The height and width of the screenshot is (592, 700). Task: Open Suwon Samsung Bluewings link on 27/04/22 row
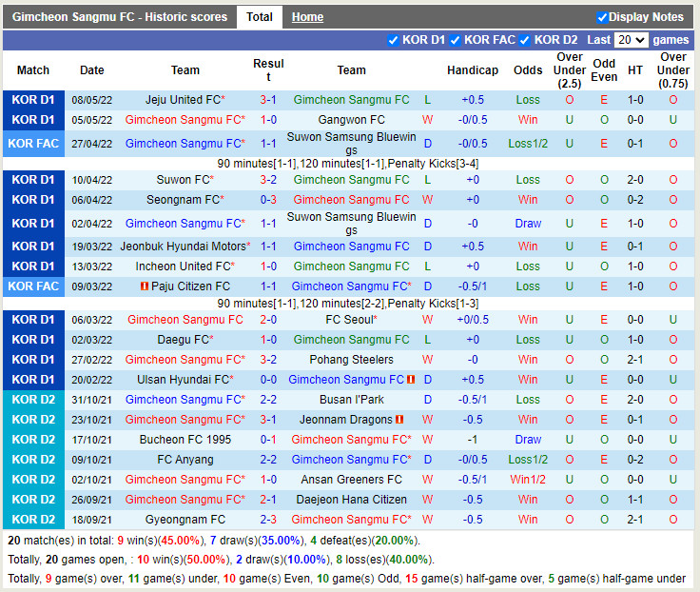(x=351, y=144)
